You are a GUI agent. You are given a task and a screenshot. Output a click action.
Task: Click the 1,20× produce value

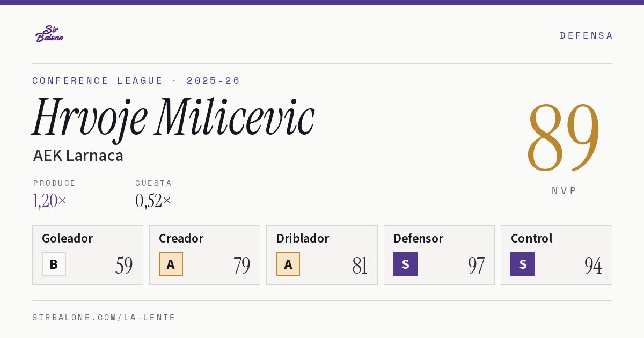point(50,201)
